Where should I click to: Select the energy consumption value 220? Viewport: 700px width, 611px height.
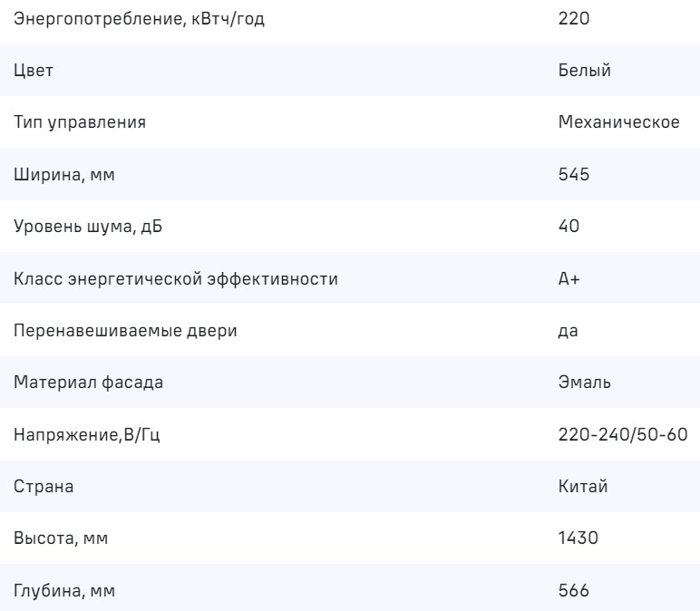[575, 18]
